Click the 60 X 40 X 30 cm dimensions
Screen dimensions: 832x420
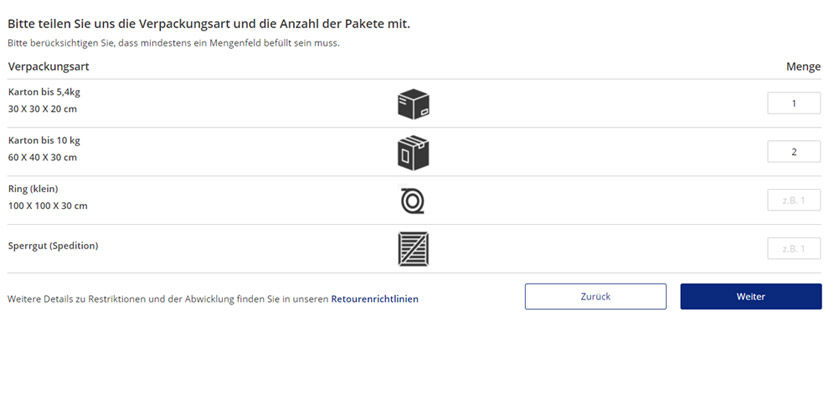[x=42, y=157]
